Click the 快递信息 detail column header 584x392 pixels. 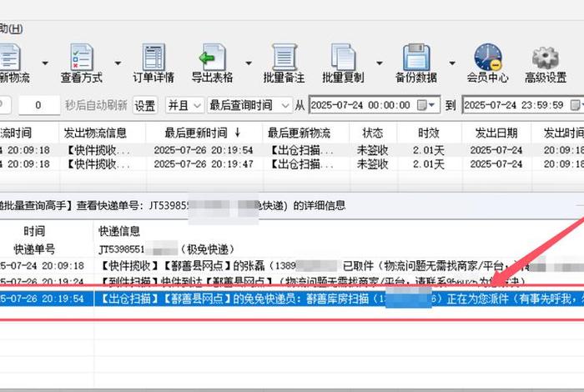tap(119, 231)
